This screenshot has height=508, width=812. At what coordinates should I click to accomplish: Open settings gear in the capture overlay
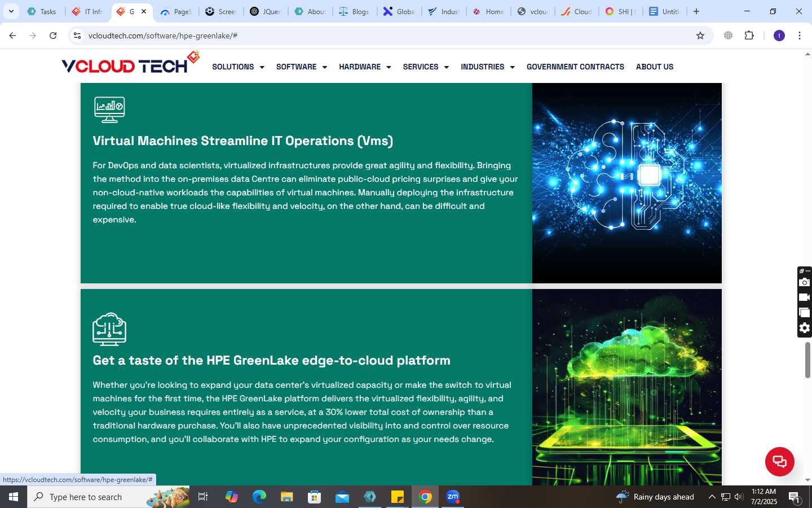tap(805, 328)
